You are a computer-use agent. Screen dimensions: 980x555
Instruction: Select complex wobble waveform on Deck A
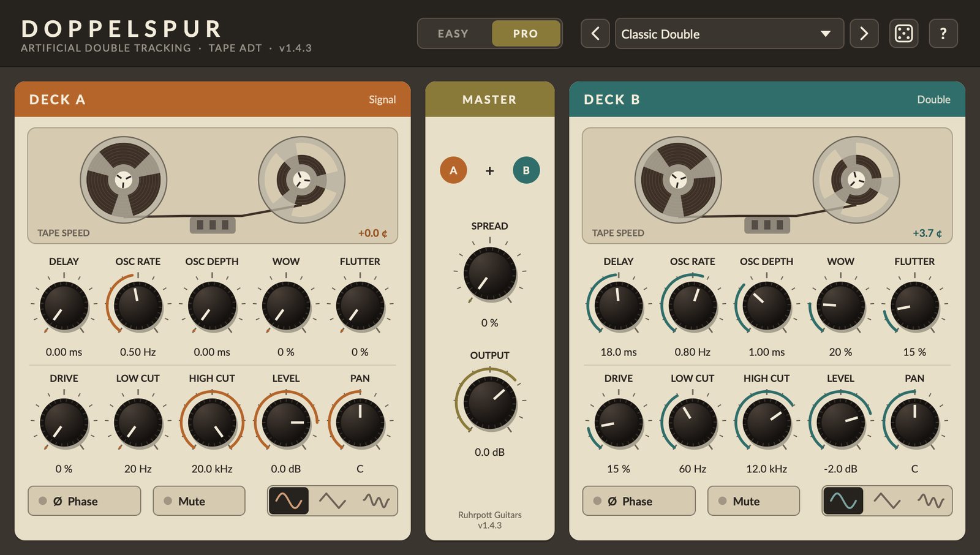[376, 501]
